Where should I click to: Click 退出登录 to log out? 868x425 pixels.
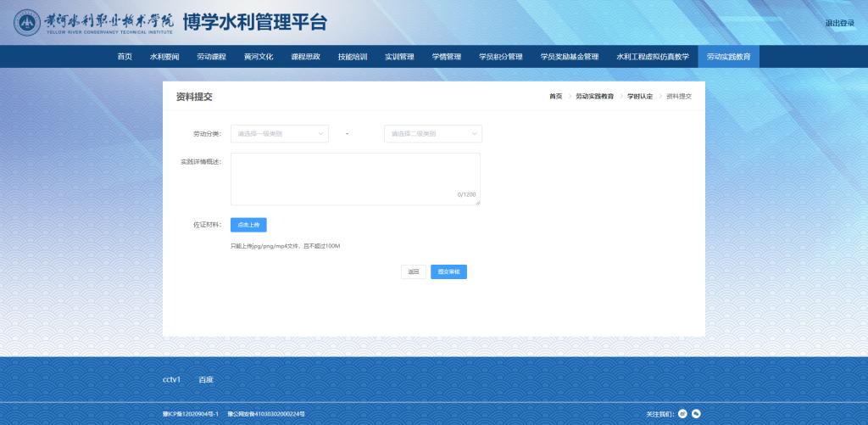point(839,23)
